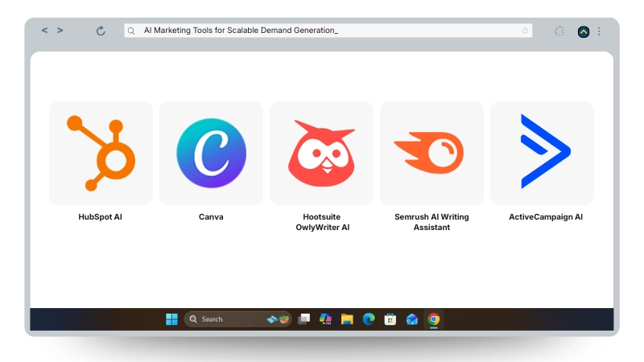The height and width of the screenshot is (362, 644).
Task: Click the HubSpot AI label
Action: coord(100,216)
